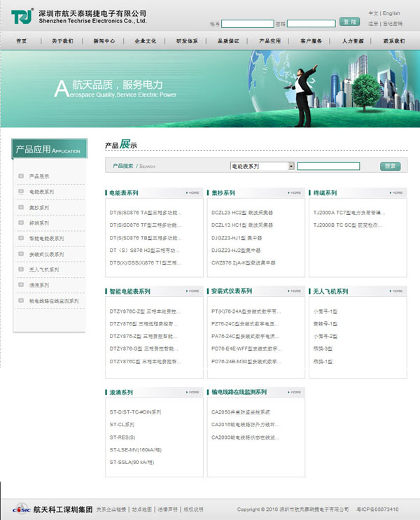Select 产品展示 in the sidebar
Image resolution: width=420 pixels, height=520 pixels.
39,176
